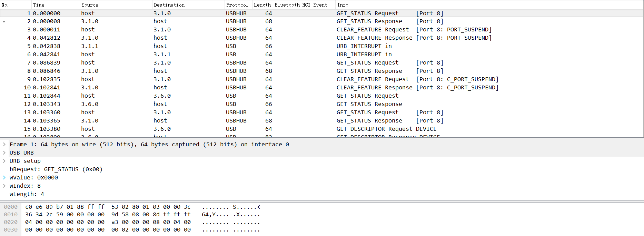Expand the USB URB section
The height and width of the screenshot is (236, 644).
(x=4, y=153)
